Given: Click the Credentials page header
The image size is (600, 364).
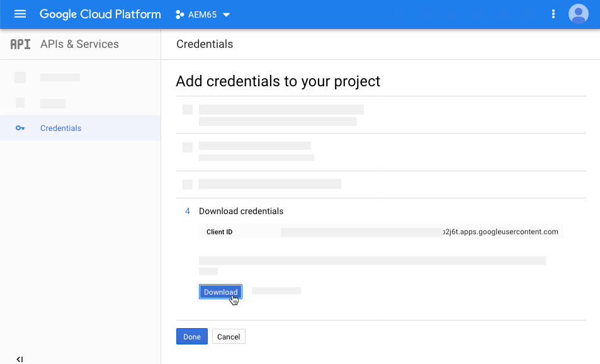Looking at the screenshot, I should point(205,44).
